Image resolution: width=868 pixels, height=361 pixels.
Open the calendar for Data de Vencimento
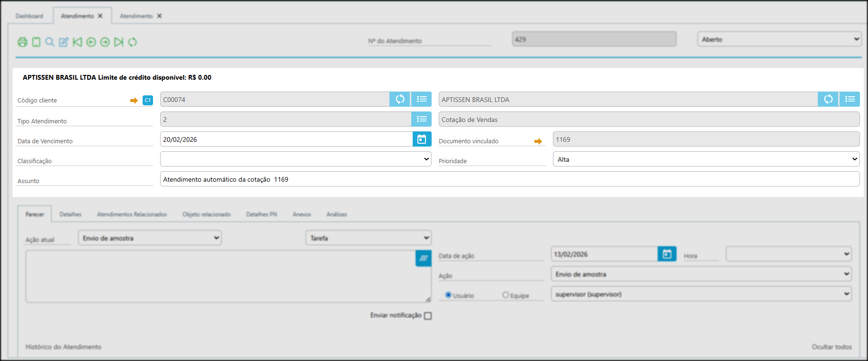(422, 139)
